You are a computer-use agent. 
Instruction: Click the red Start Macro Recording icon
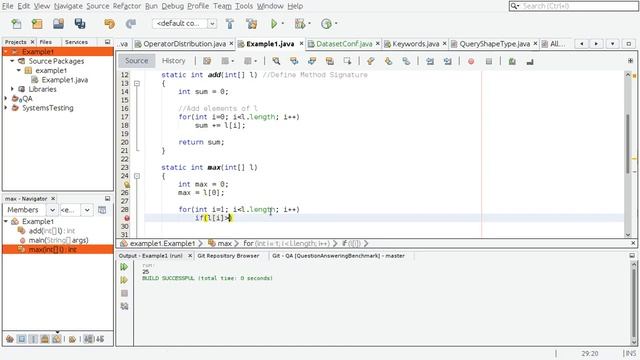[x=471, y=61]
